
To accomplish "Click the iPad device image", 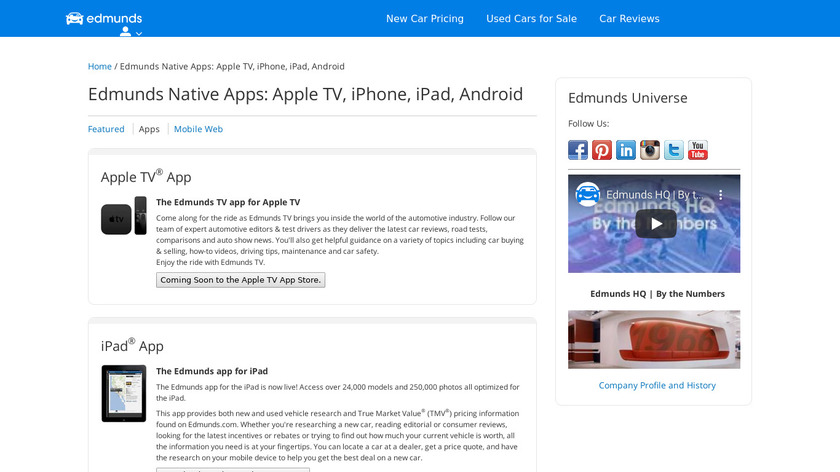I will pos(124,394).
